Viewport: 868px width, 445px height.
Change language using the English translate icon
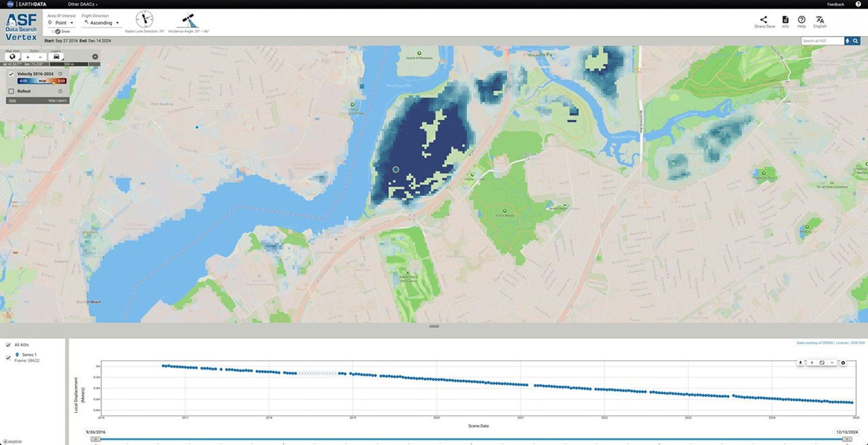[820, 20]
